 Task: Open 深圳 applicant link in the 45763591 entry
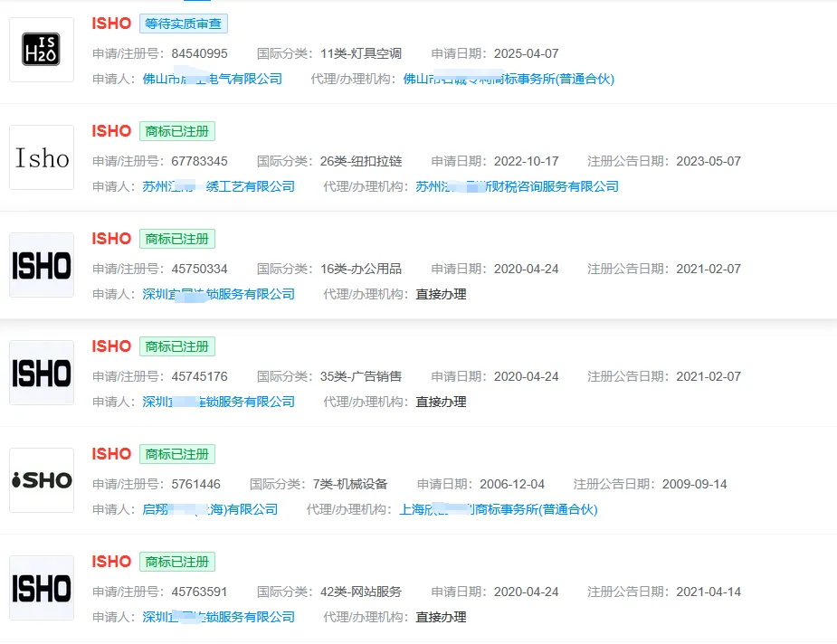(x=218, y=618)
